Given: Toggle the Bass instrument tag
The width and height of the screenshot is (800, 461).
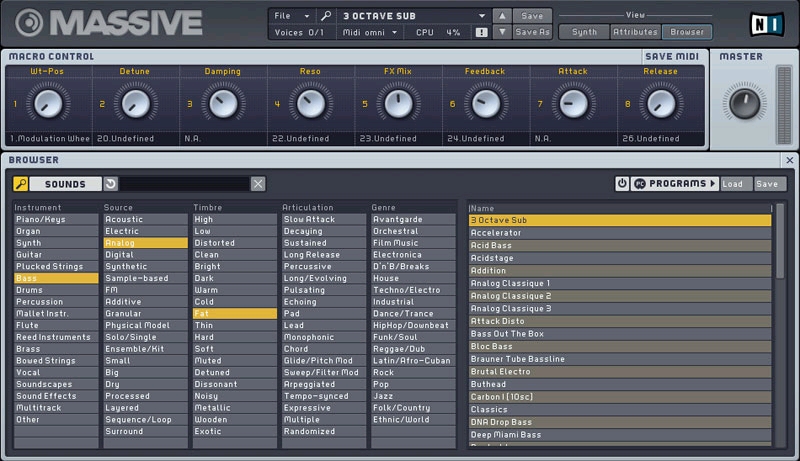Looking at the screenshot, I should coord(56,278).
